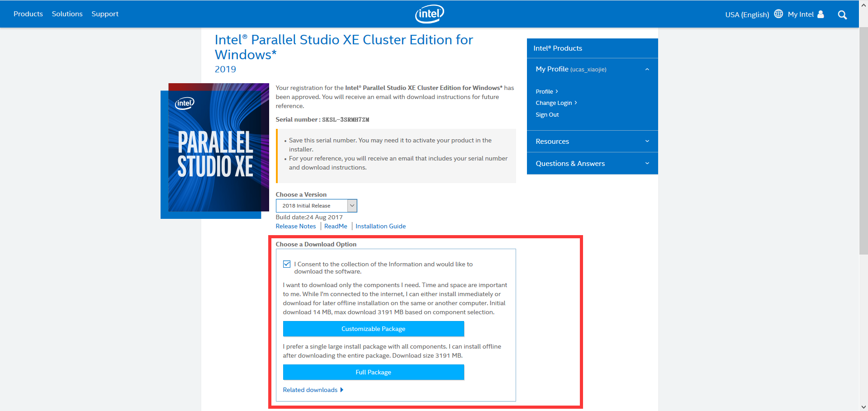Collapse the My Profile section
868x411 pixels.
tap(647, 69)
